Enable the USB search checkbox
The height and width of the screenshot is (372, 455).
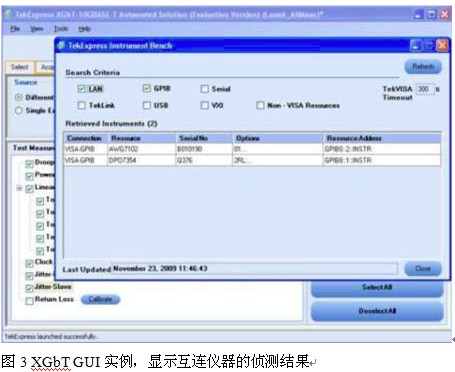click(147, 105)
